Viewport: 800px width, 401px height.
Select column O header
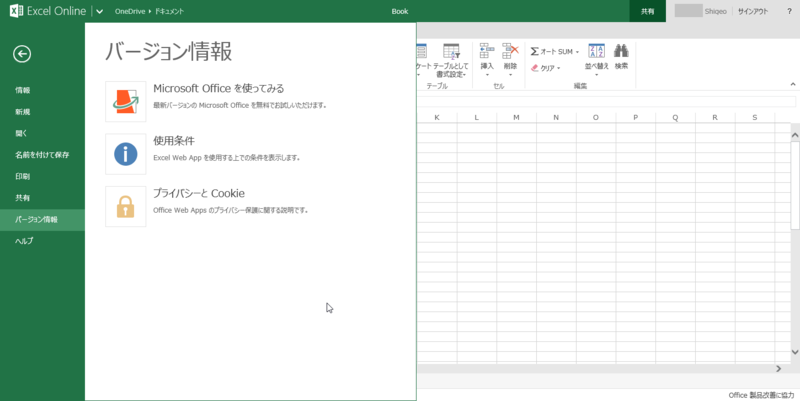point(595,117)
